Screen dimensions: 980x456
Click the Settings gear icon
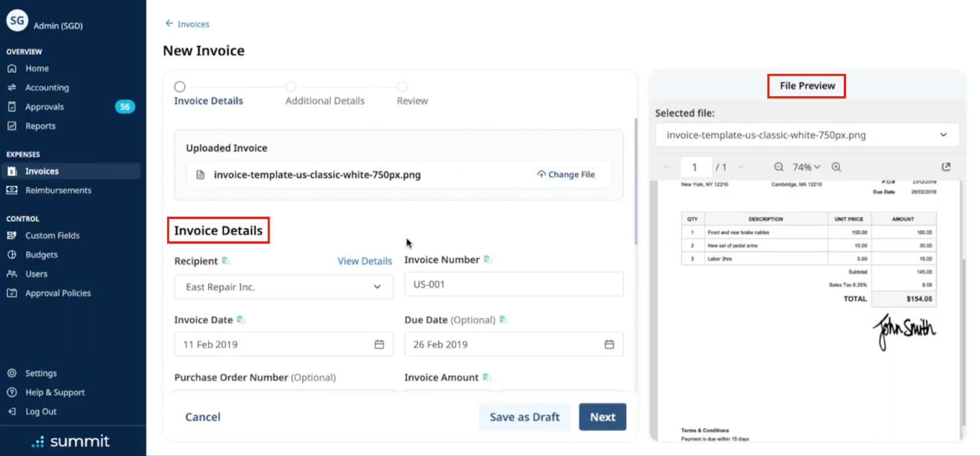point(12,373)
